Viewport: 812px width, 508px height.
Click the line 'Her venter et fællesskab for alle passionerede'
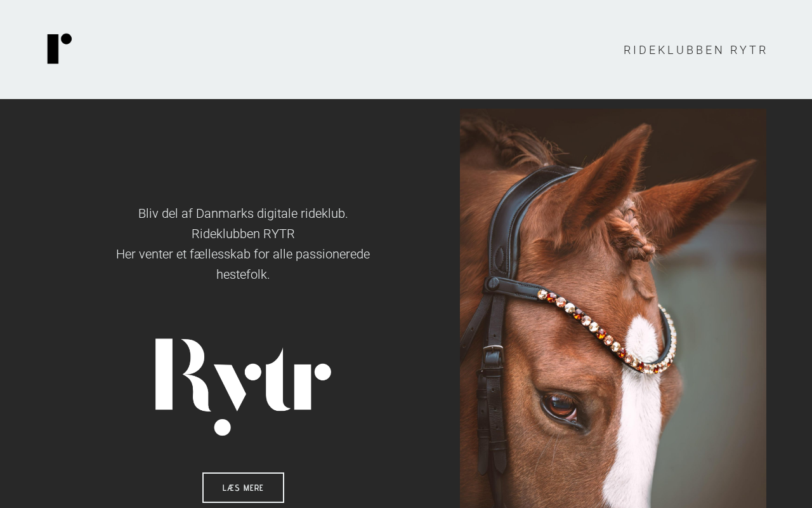coord(243,254)
